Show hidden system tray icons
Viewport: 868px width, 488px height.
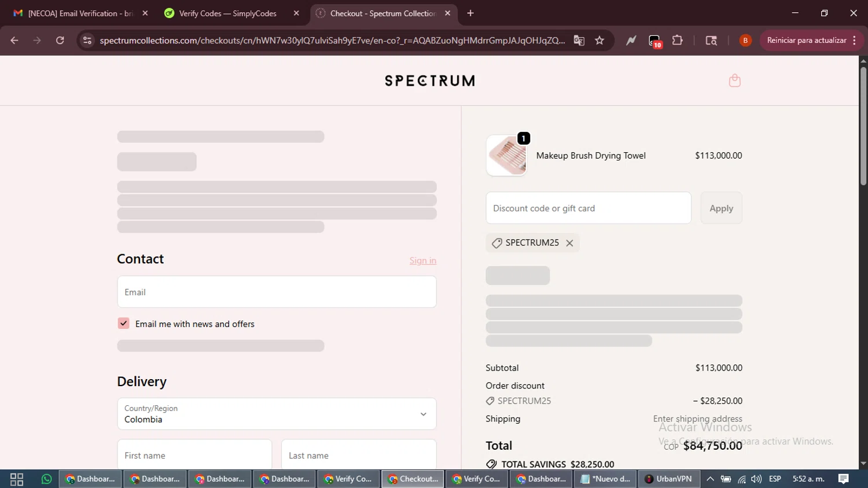710,479
